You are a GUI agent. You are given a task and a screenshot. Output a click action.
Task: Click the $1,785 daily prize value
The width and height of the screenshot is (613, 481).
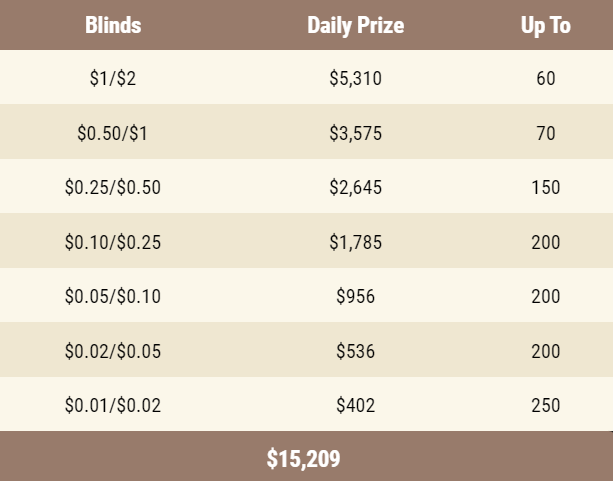coord(355,242)
